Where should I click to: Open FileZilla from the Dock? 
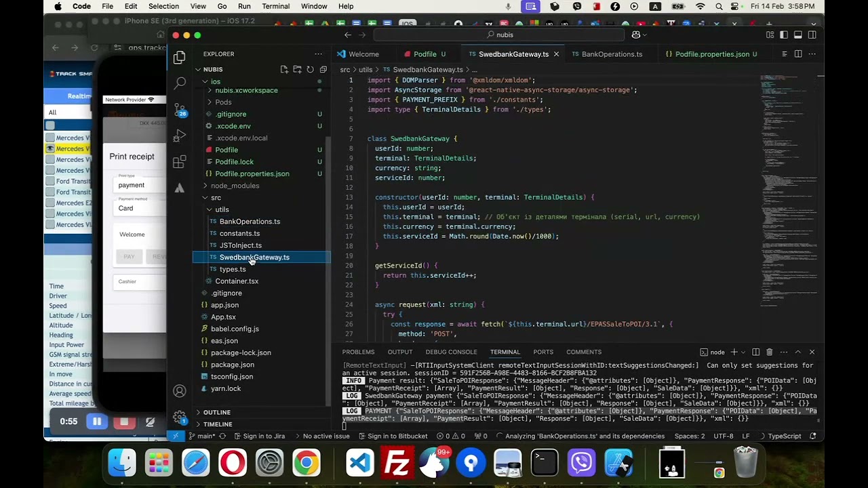(x=396, y=464)
